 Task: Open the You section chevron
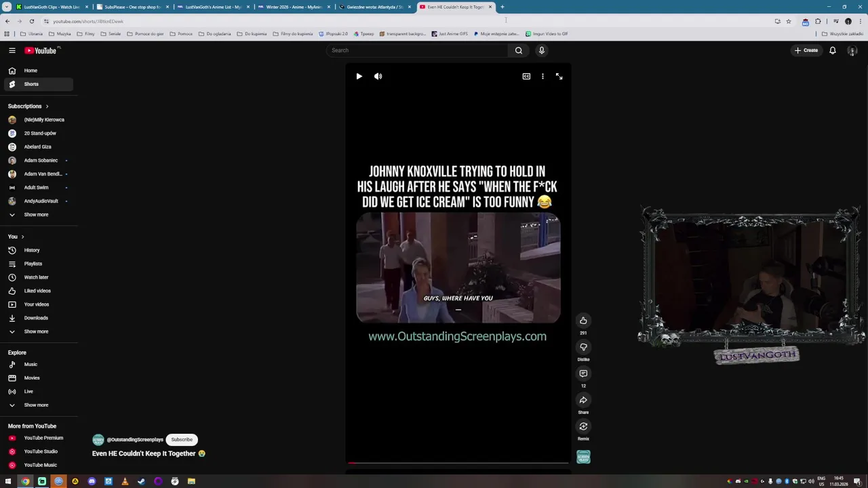(22, 237)
